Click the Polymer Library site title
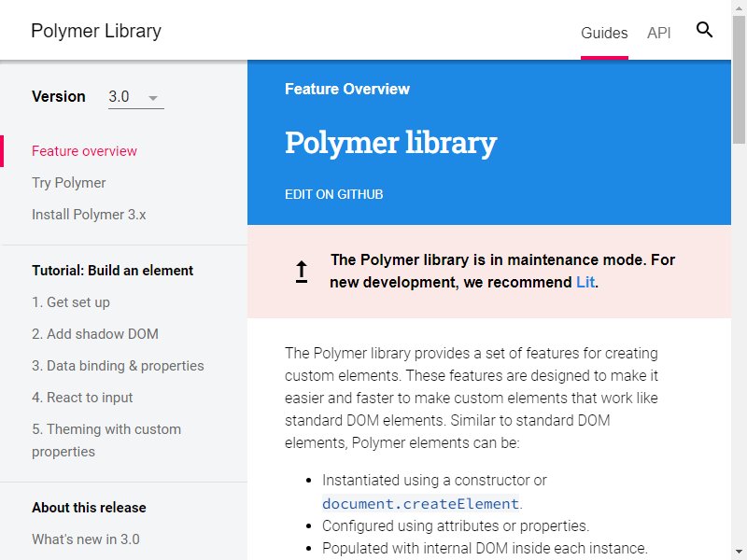 click(x=96, y=31)
